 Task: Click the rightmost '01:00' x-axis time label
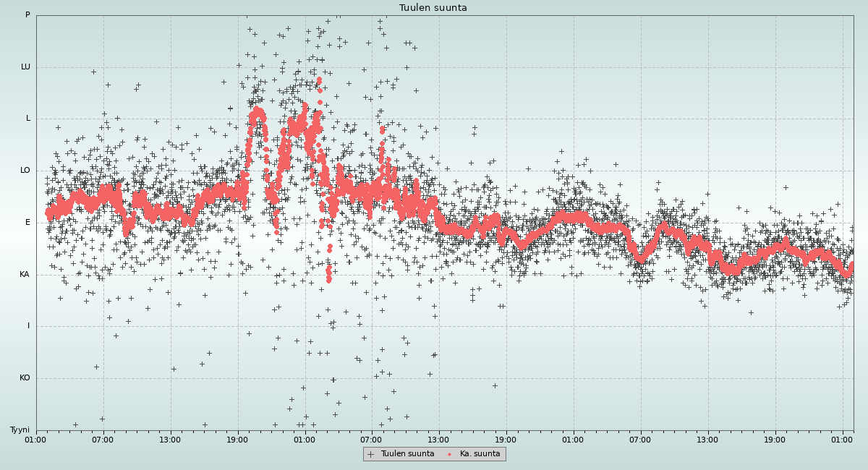pos(842,440)
